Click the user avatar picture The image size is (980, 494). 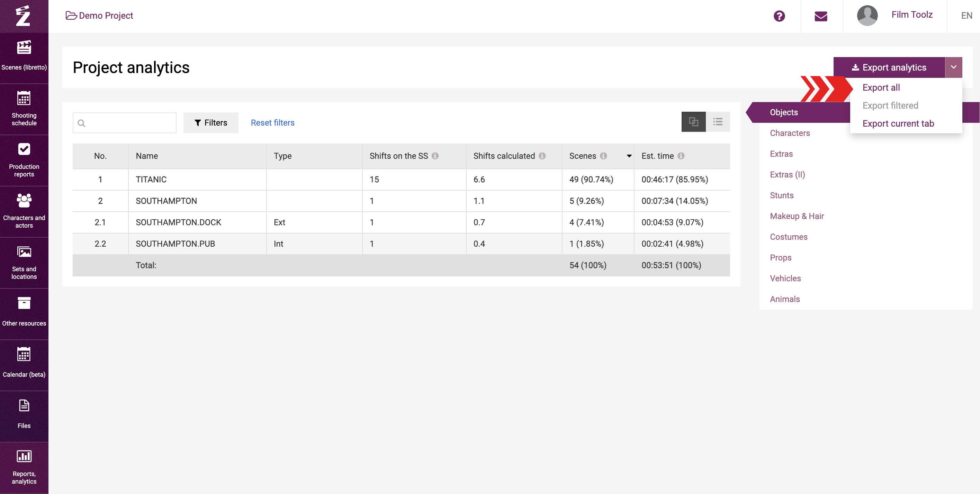point(867,16)
